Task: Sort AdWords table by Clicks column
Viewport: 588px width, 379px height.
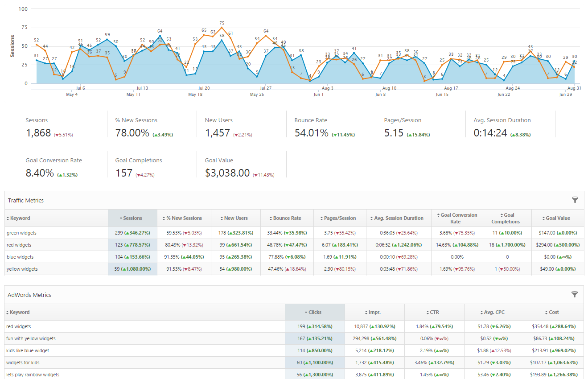Action: (315, 312)
